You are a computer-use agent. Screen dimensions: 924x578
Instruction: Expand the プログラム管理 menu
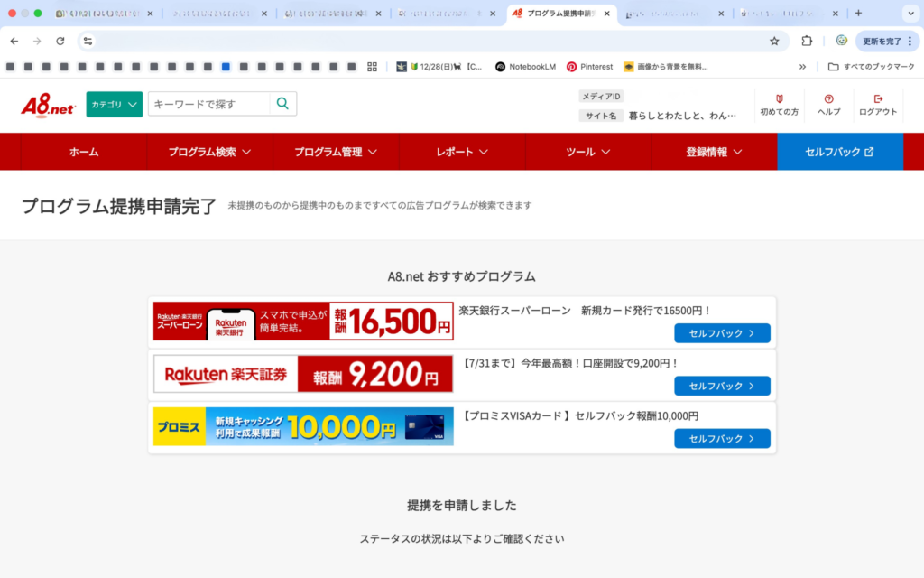tap(336, 152)
